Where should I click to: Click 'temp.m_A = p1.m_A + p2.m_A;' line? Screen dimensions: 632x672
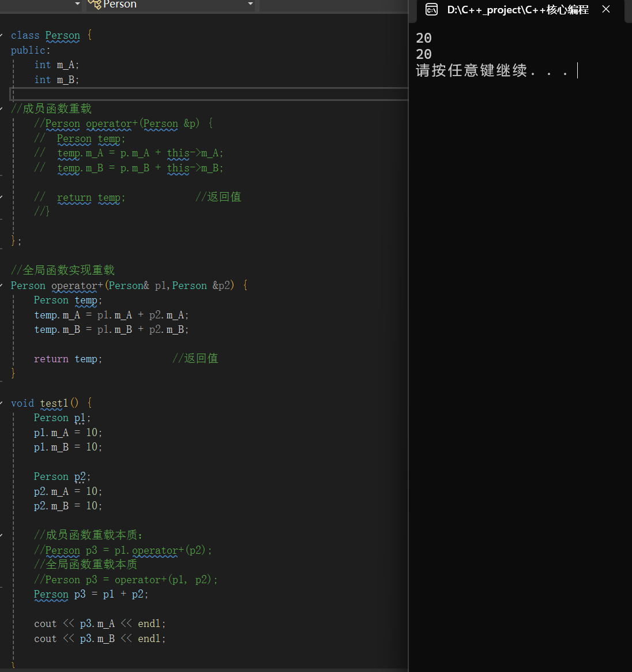[x=111, y=315]
